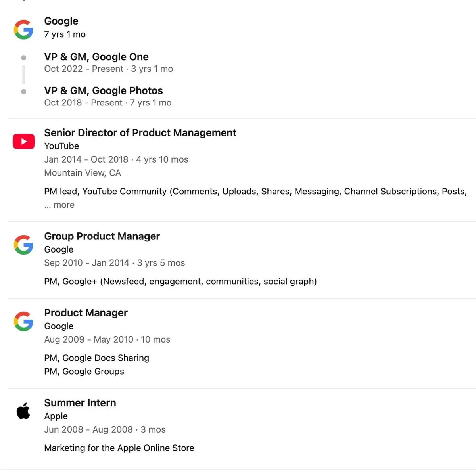Viewport: 476px width, 475px height.
Task: Open the YouTube company name link
Action: tap(61, 146)
